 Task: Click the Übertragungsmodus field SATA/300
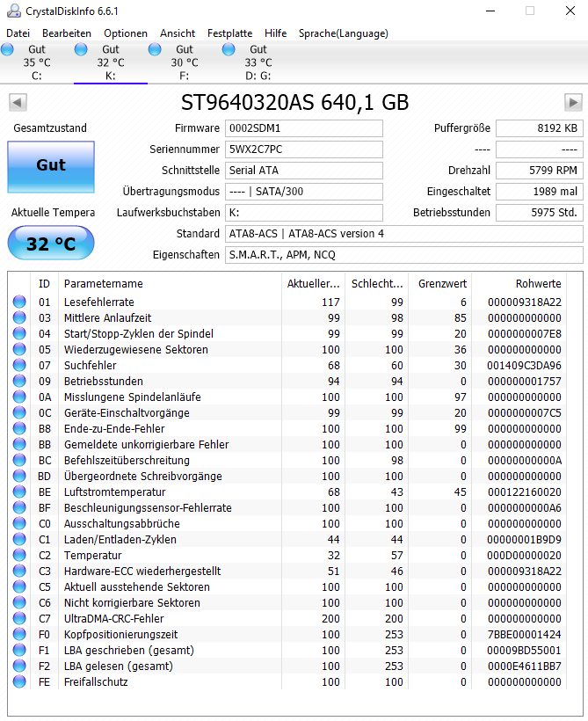point(304,192)
